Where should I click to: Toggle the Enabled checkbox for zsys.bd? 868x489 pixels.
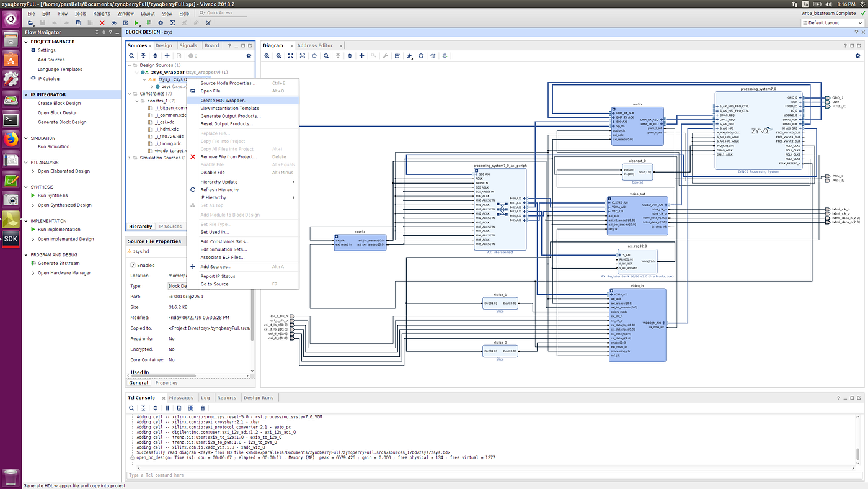click(x=133, y=265)
